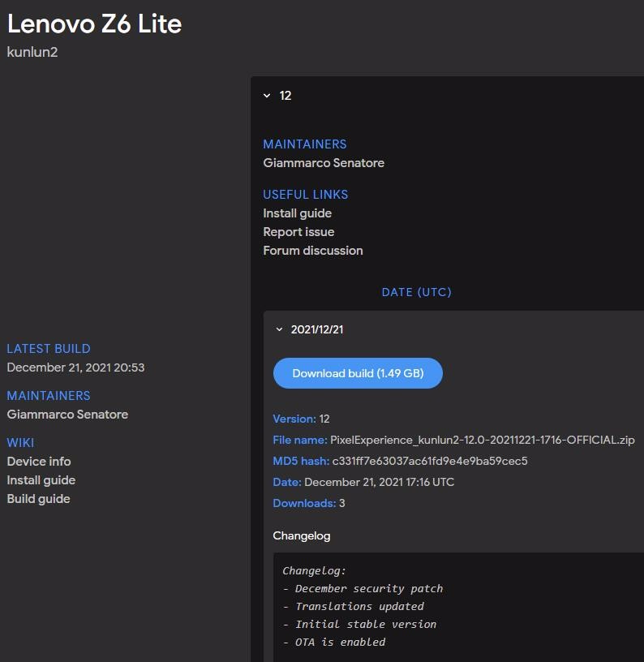The width and height of the screenshot is (644, 662).
Task: Click Giammarco Senatore under version 12 maintainers
Action: 324,163
